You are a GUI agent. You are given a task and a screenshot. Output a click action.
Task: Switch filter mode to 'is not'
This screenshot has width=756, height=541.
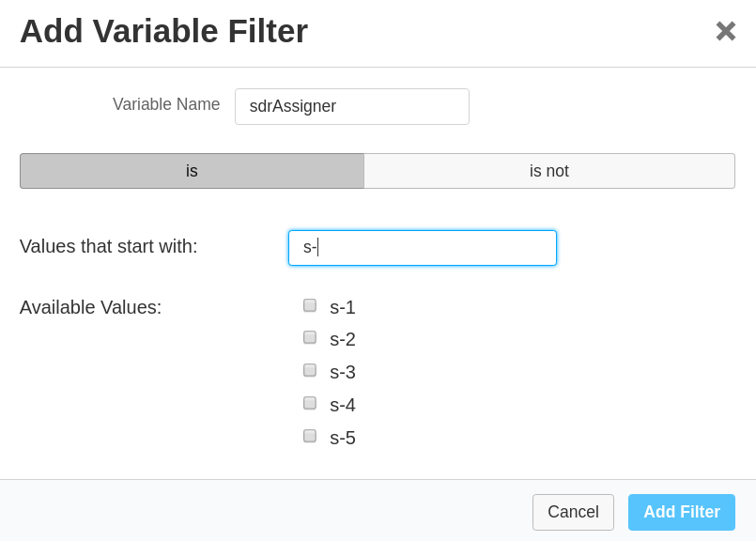pyautogui.click(x=548, y=170)
